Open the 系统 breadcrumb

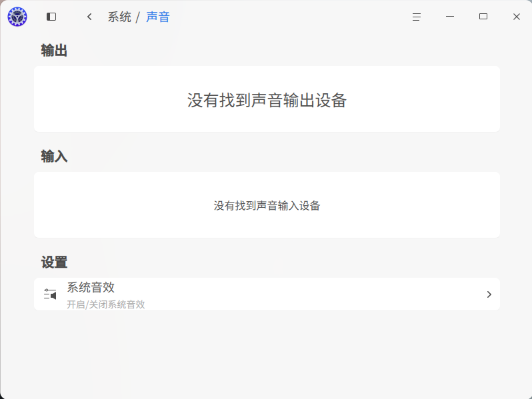(x=119, y=17)
